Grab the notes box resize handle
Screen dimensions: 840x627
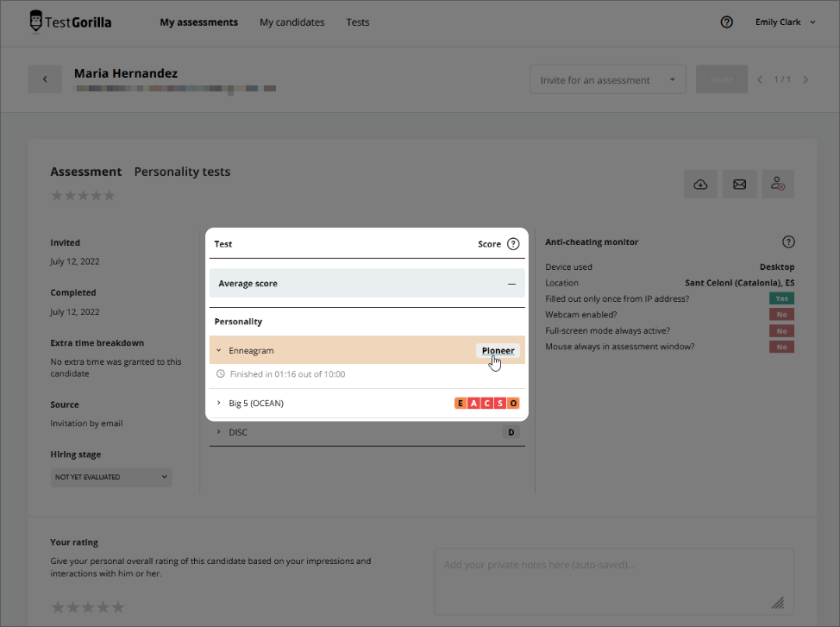pyautogui.click(x=778, y=604)
